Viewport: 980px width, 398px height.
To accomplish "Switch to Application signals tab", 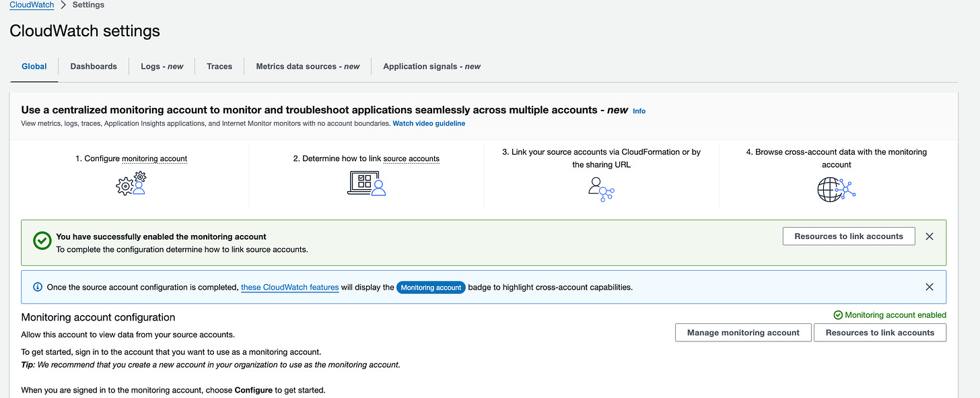I will point(432,67).
